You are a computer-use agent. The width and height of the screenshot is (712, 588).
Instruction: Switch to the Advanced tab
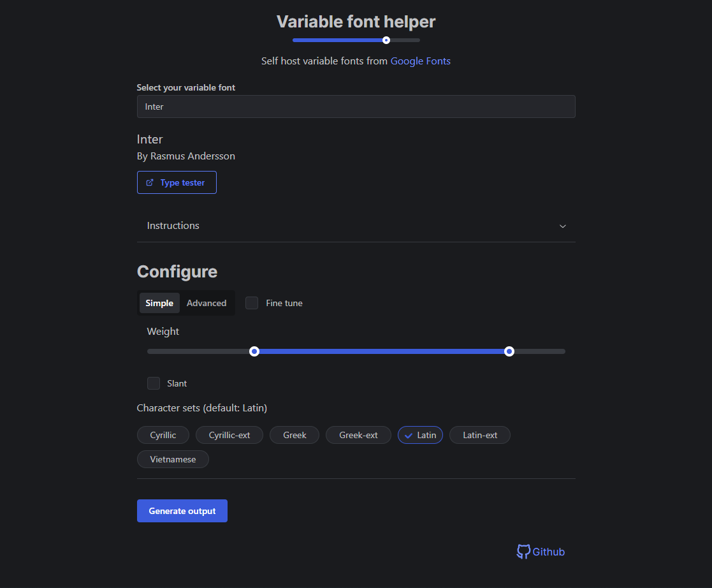click(x=207, y=303)
